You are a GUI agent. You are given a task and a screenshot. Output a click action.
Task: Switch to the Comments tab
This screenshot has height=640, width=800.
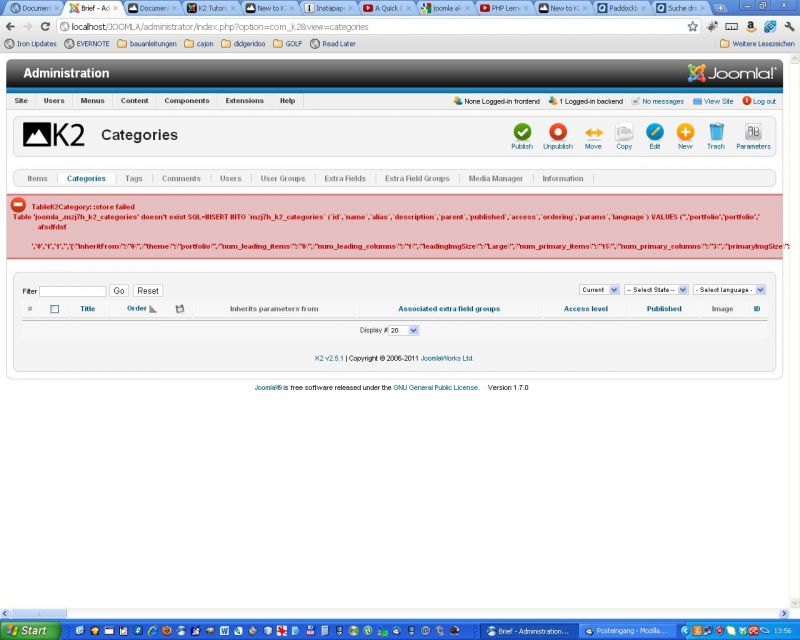click(x=181, y=179)
